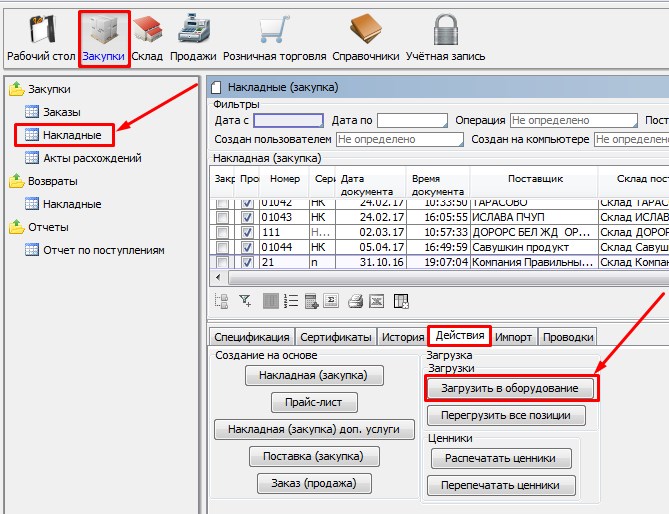Screen dimensions: 669x514
Task: Open the Закупки module in top toolbar
Action: pyautogui.click(x=104, y=38)
